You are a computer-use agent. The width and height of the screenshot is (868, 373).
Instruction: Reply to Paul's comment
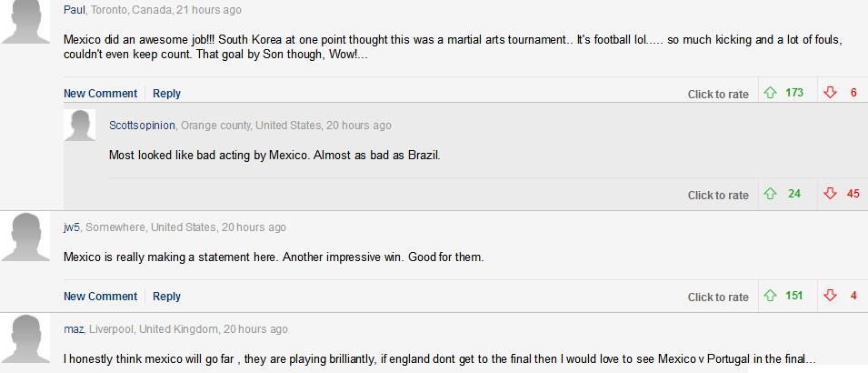click(x=166, y=94)
